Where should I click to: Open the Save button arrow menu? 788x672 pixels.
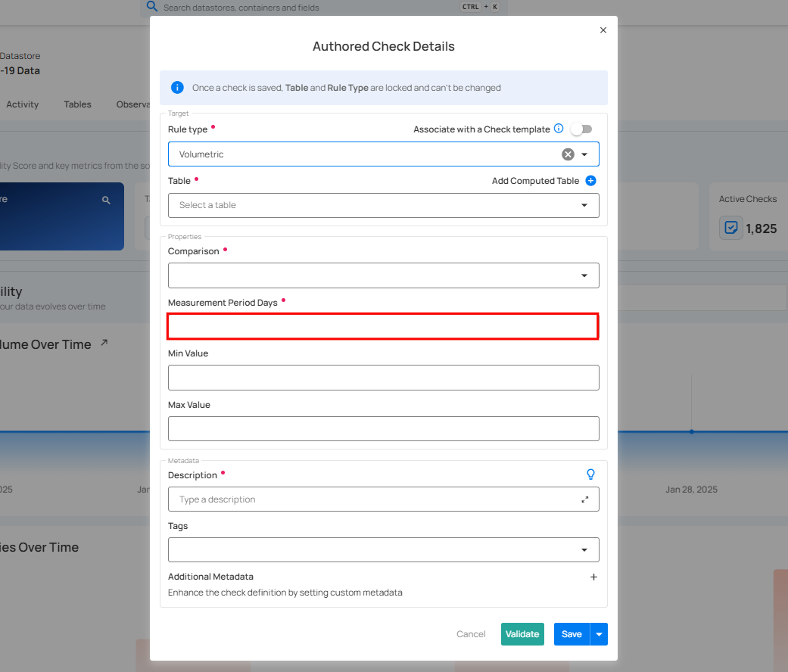click(x=600, y=634)
